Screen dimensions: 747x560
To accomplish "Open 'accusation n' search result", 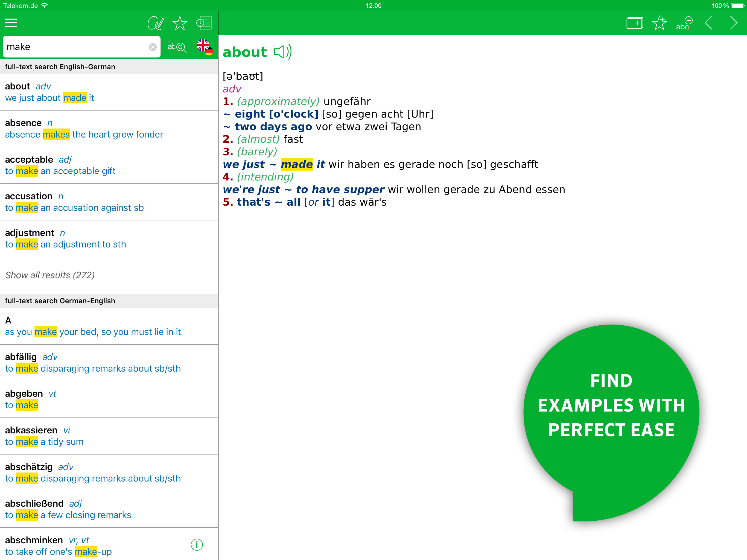I will pyautogui.click(x=109, y=202).
